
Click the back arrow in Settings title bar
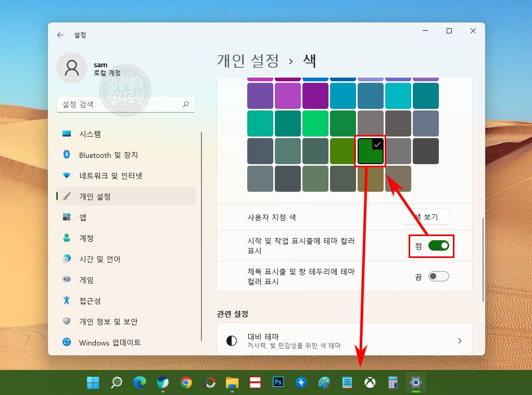tap(60, 35)
